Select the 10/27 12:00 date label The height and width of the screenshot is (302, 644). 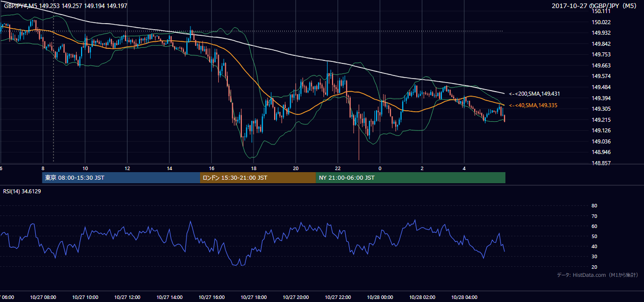point(127,297)
